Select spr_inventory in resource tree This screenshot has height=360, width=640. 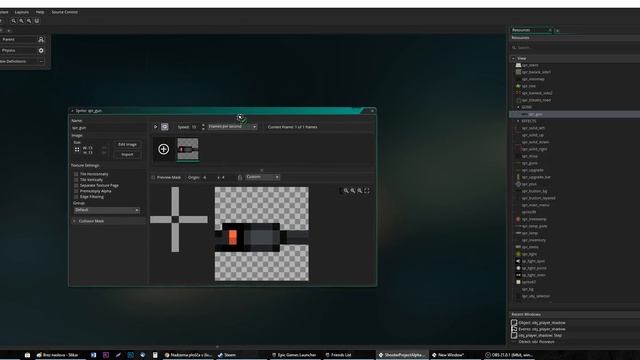point(534,240)
